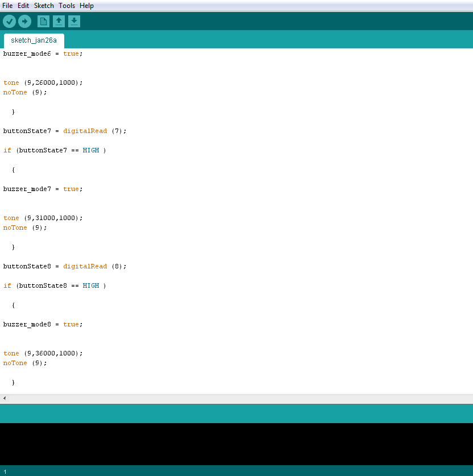
Task: Click the line 'if (buttonState7 == HIGH )'
Action: 55,151
